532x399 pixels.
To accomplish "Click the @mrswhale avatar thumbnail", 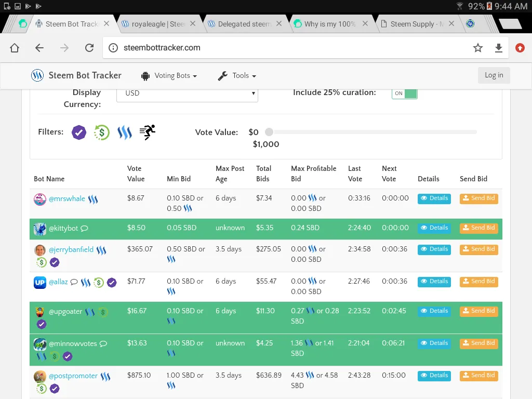I will 39,199.
